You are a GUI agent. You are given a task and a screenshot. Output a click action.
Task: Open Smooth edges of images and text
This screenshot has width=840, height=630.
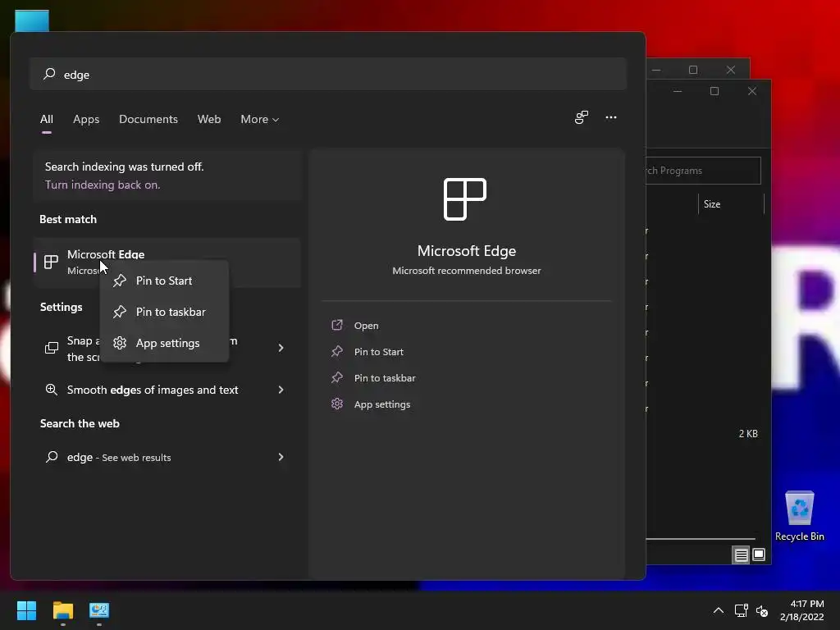(166, 390)
